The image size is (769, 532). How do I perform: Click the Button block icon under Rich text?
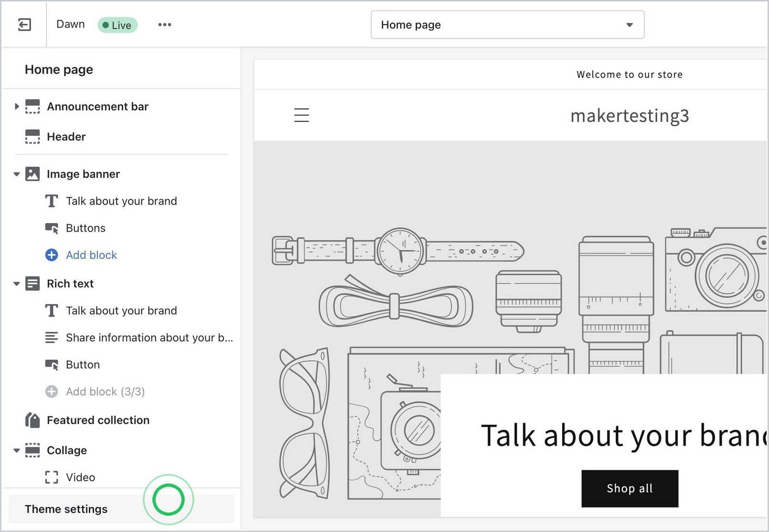click(52, 364)
